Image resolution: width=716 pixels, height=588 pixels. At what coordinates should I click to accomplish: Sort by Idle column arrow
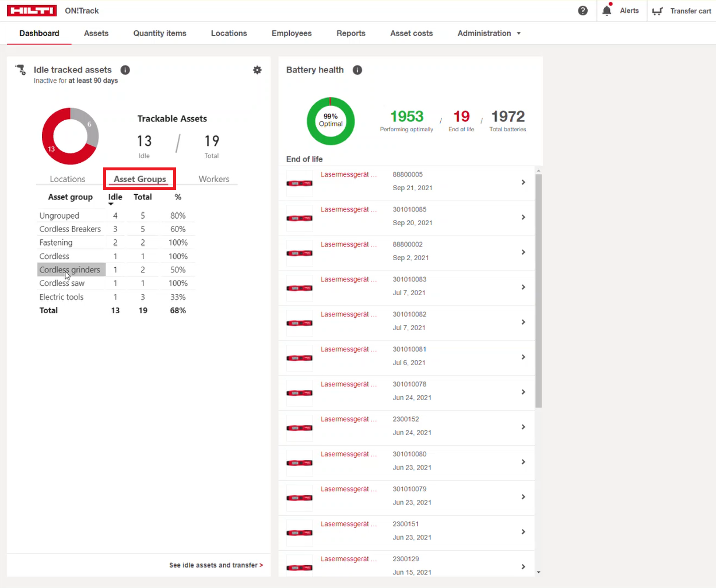111,204
